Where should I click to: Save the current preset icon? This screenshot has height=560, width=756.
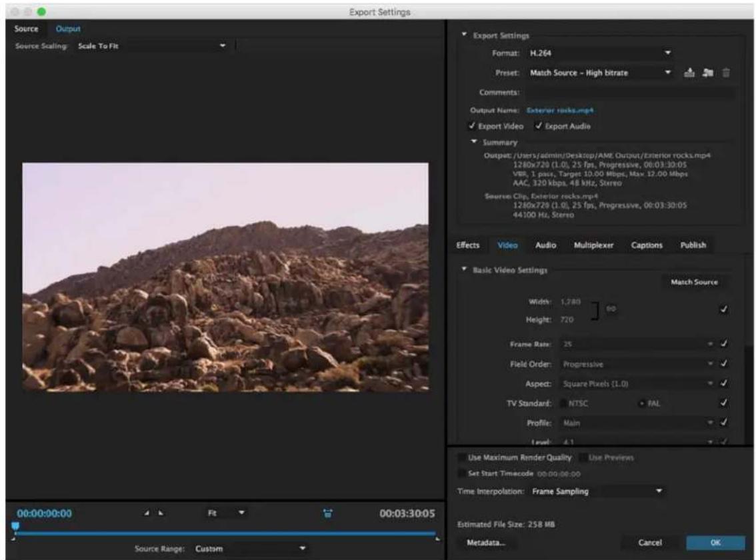click(x=689, y=73)
